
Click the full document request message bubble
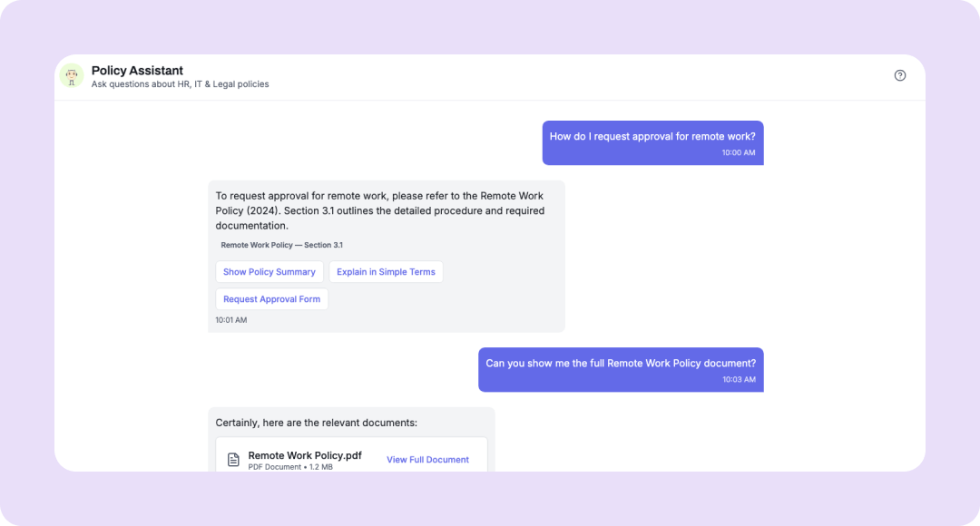[x=620, y=363]
